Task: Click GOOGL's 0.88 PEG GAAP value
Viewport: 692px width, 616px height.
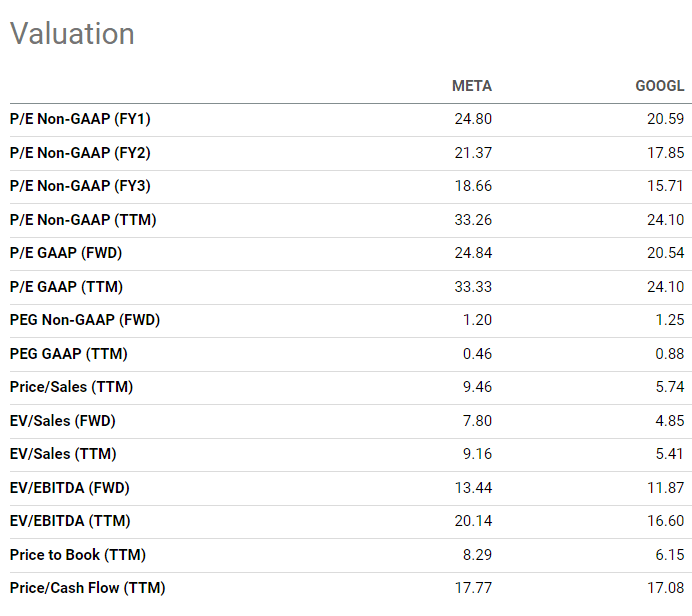Action: pyautogui.click(x=668, y=354)
